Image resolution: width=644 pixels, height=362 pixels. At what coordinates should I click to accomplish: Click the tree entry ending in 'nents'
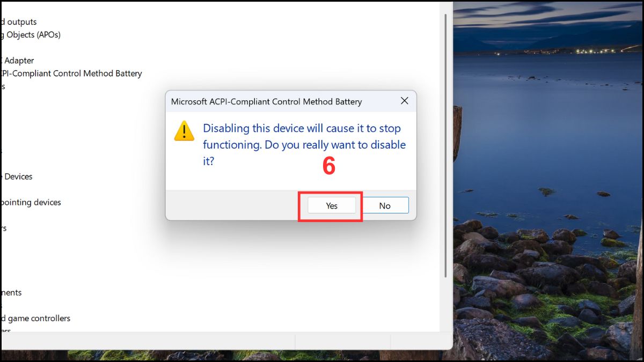coord(11,292)
